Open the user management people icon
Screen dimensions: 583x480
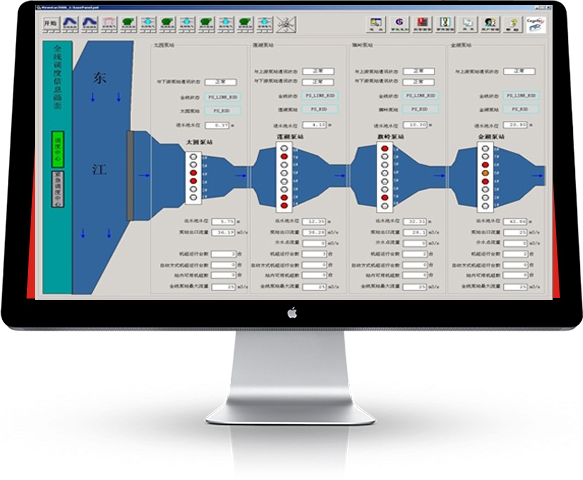(x=490, y=25)
